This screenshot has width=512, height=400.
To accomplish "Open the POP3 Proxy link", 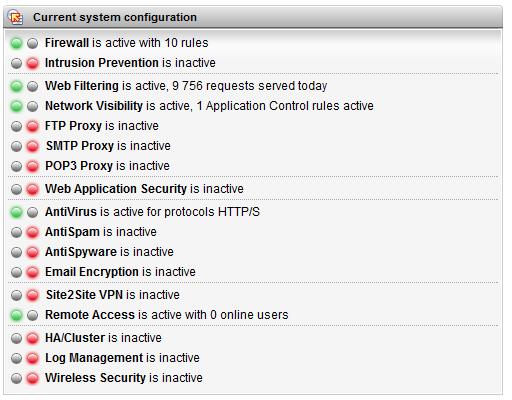I will tap(79, 166).
